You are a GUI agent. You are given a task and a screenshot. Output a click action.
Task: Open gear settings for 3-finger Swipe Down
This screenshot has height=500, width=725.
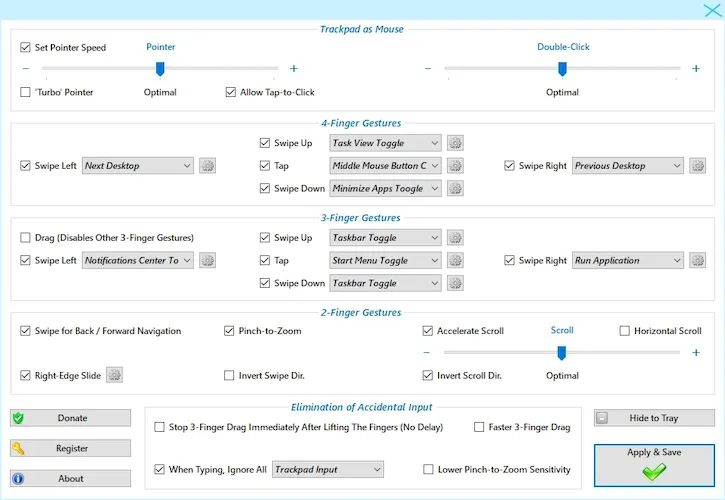click(455, 283)
